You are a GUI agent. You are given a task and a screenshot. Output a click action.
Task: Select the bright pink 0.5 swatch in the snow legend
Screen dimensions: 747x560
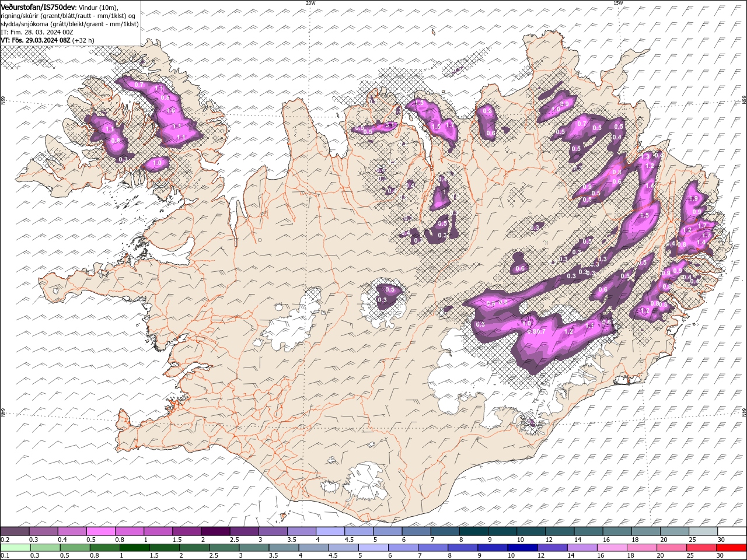click(100, 531)
